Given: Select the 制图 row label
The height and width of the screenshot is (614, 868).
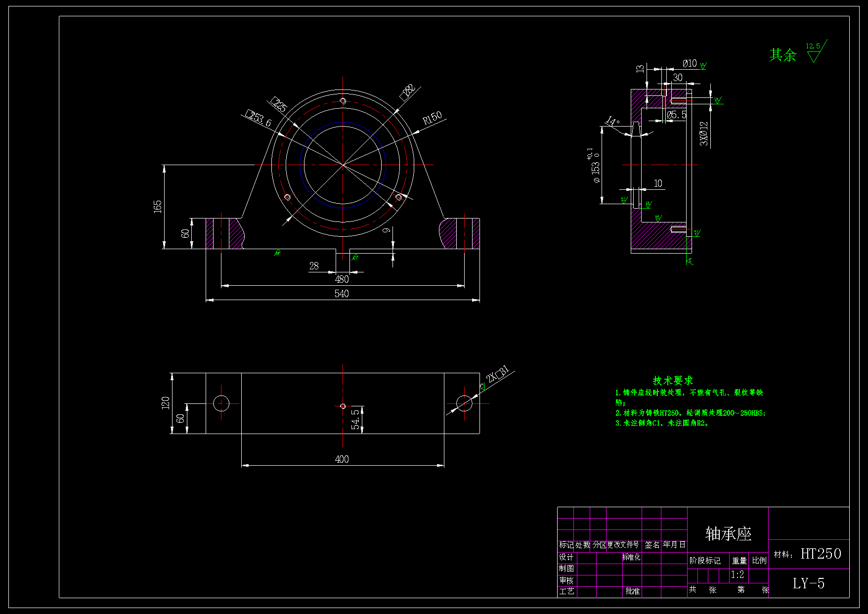Looking at the screenshot, I should click(566, 569).
